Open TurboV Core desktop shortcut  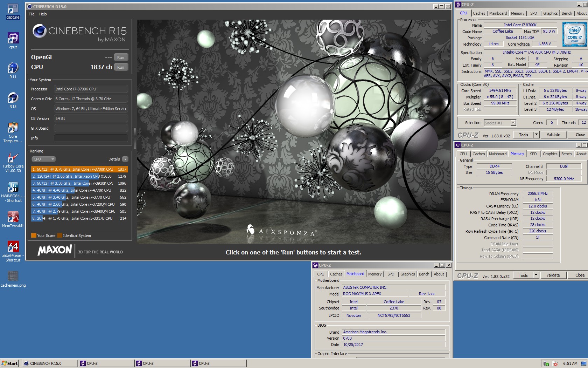pos(13,158)
